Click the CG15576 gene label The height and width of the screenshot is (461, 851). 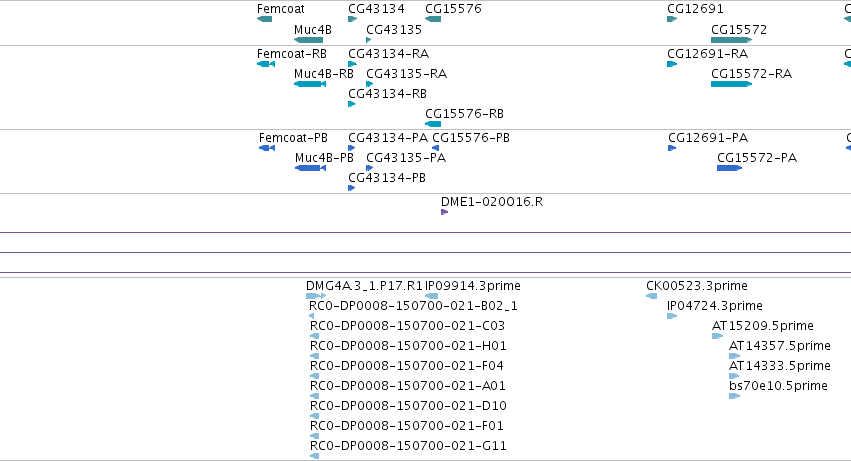coord(453,9)
